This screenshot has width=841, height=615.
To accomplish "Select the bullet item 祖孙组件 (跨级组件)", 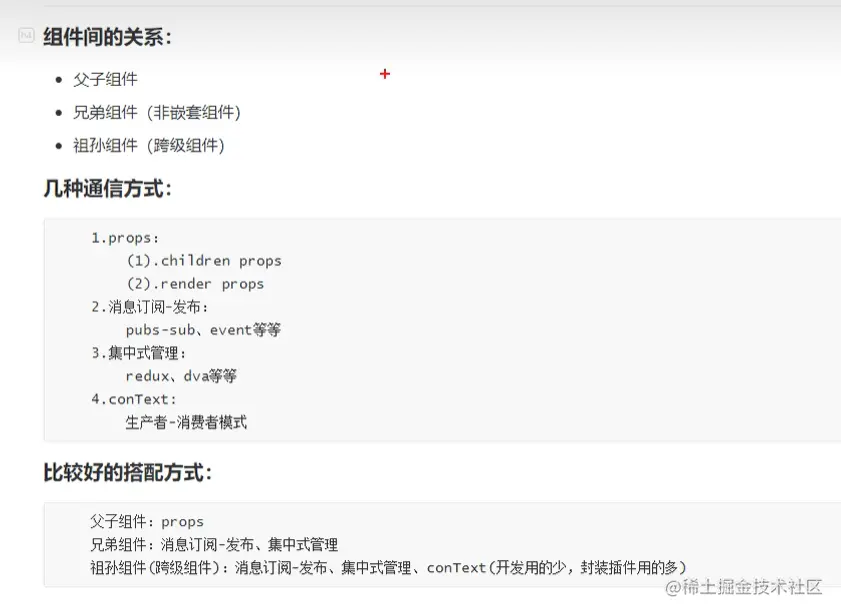I will (x=149, y=145).
